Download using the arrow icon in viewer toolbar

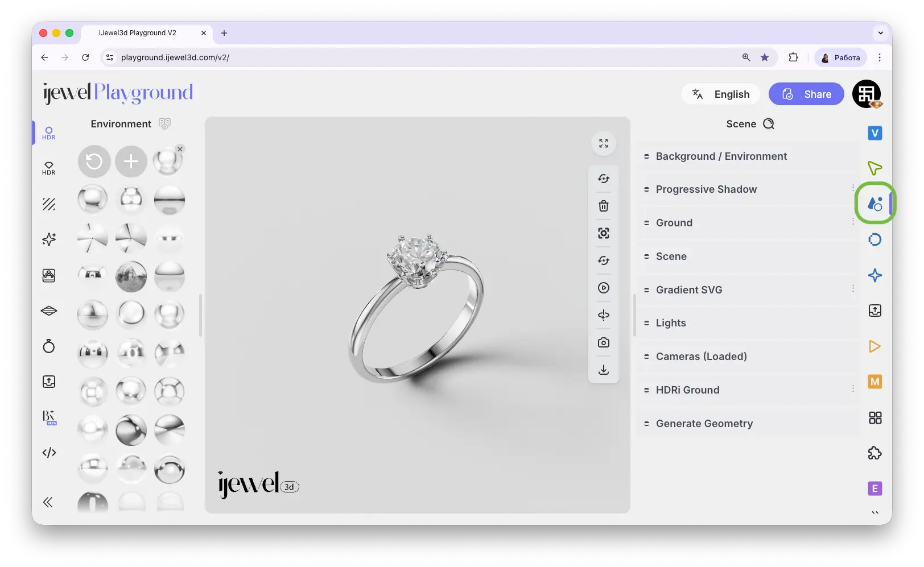tap(604, 370)
